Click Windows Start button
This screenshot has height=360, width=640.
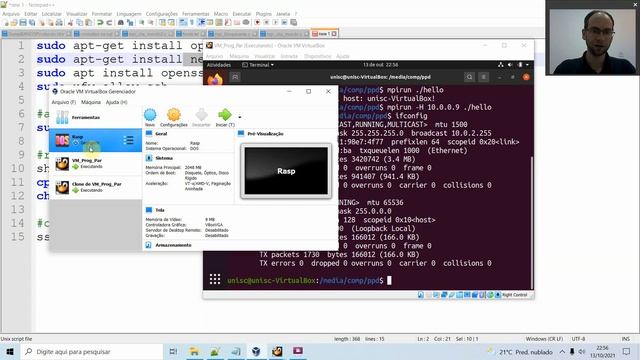tap(10, 351)
